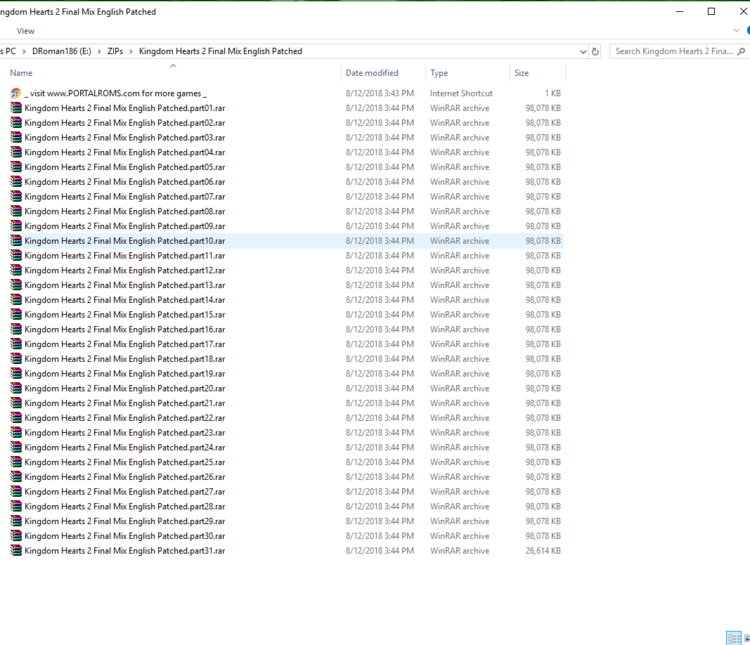Expand the chevron after ZIPs in path
Image resolution: width=750 pixels, height=645 pixels.
coord(131,52)
